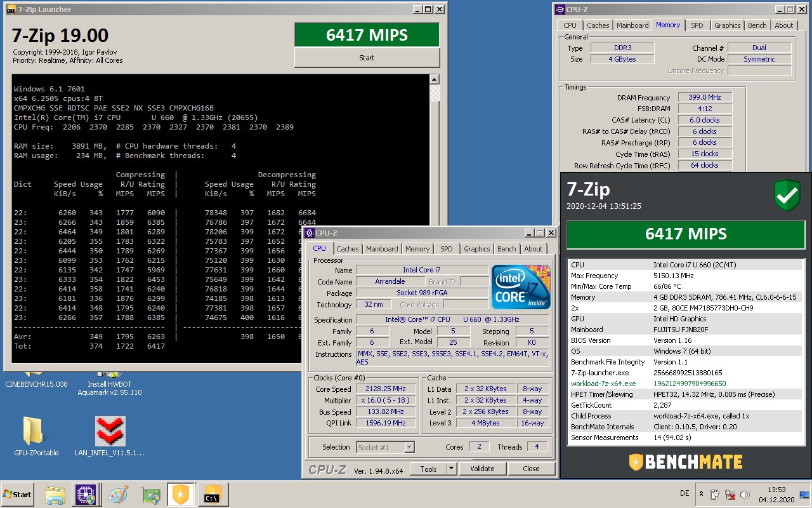Click the power plug tray icon
812x508 pixels.
tap(715, 494)
